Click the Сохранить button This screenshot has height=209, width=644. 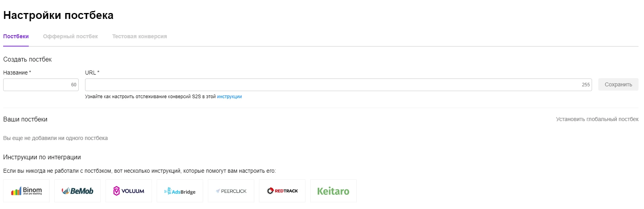tap(618, 84)
